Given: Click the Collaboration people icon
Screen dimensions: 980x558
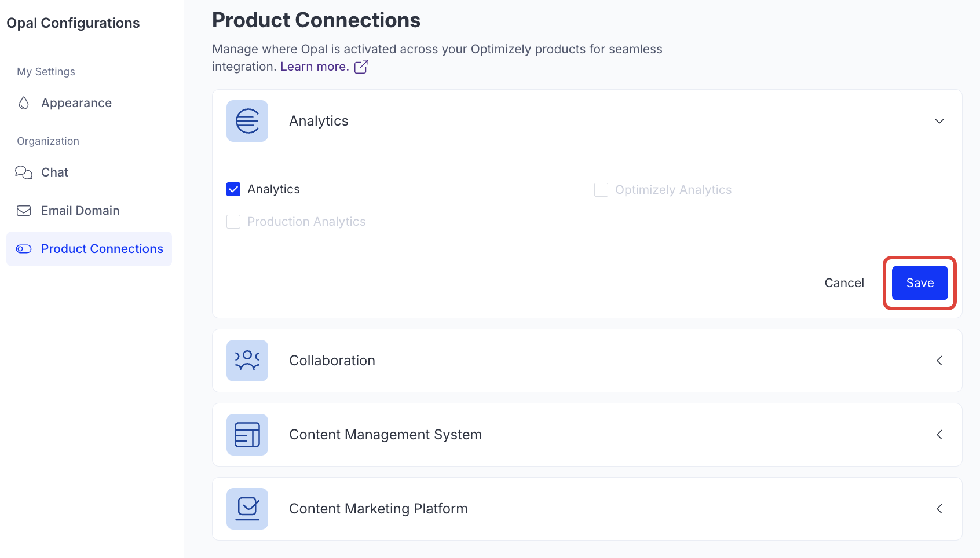Looking at the screenshot, I should pyautogui.click(x=247, y=361).
